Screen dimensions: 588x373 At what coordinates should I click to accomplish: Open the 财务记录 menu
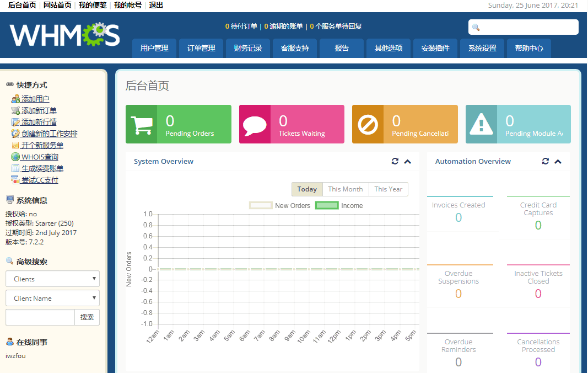pos(248,48)
